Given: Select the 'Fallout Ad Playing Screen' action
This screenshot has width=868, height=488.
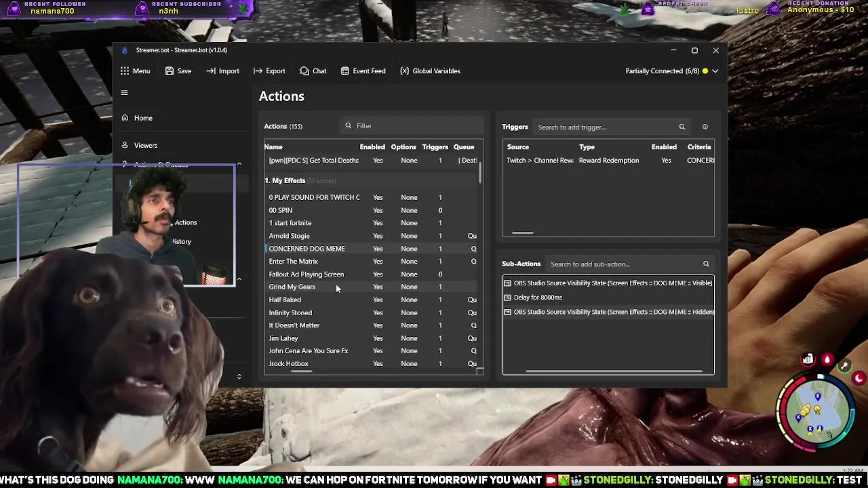Looking at the screenshot, I should (372, 274).
